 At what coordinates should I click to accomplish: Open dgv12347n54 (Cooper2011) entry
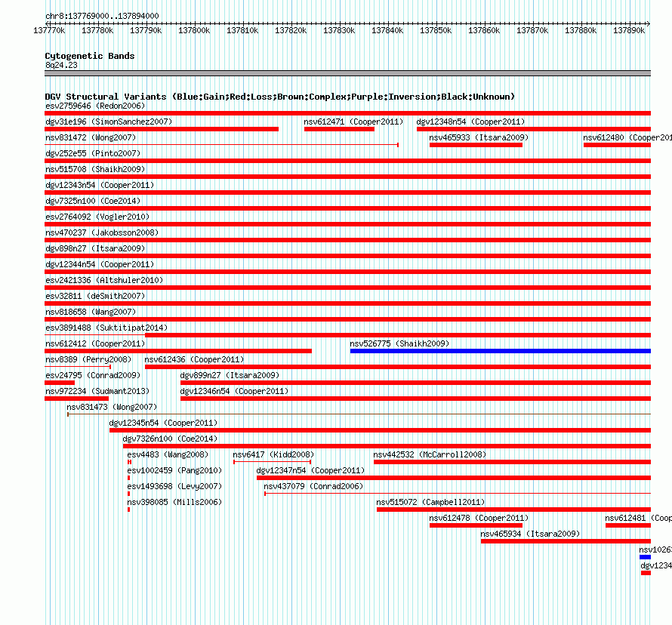coord(311,470)
